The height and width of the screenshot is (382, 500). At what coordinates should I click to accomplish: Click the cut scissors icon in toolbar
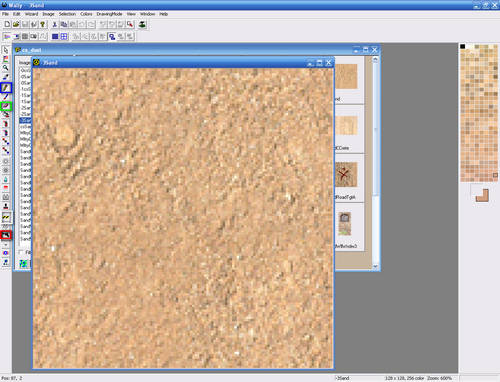55,24
